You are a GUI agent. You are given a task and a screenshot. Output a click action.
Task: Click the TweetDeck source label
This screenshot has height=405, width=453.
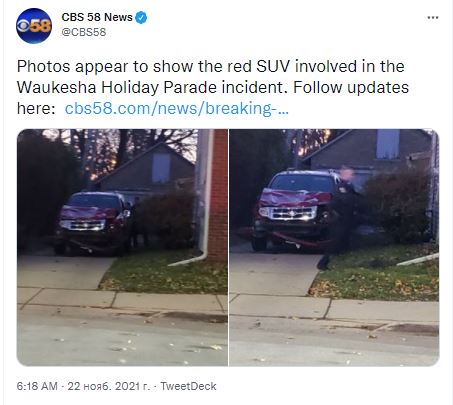coord(188,386)
